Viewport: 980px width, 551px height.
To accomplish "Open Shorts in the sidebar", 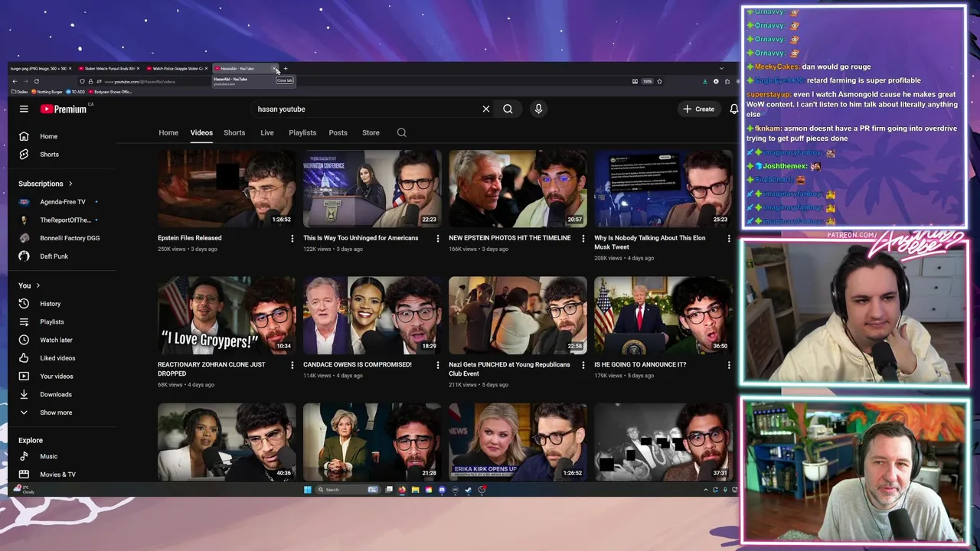I will (49, 155).
